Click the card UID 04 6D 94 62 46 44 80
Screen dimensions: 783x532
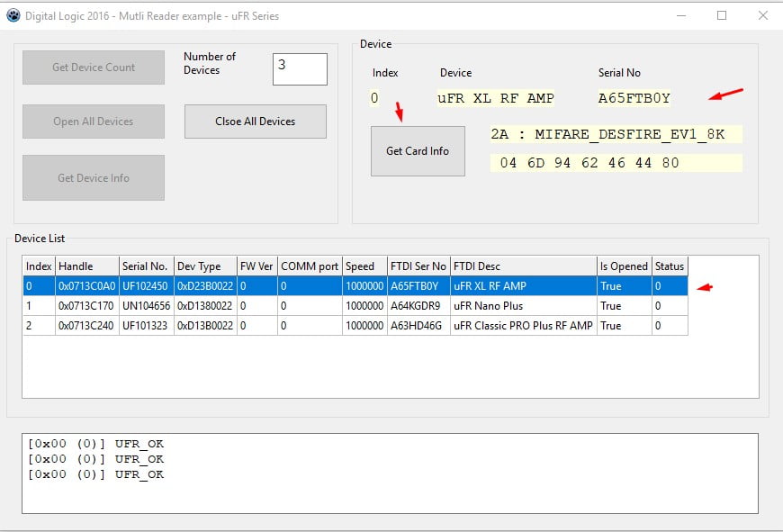point(589,163)
